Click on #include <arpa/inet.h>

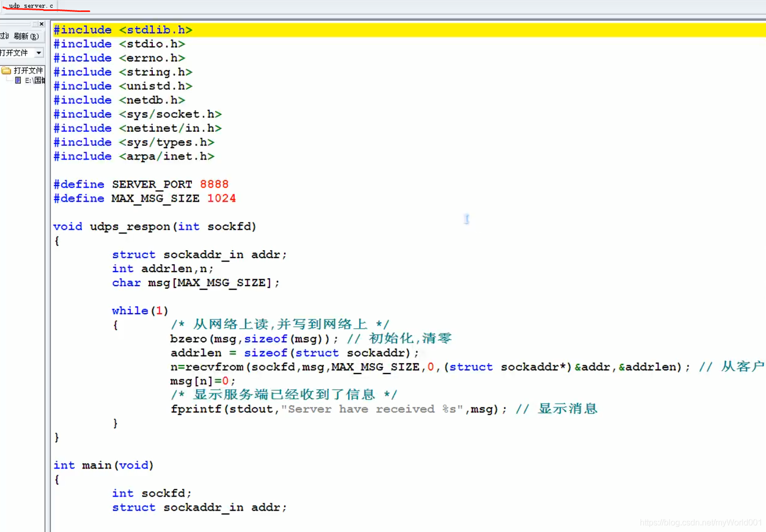133,156
